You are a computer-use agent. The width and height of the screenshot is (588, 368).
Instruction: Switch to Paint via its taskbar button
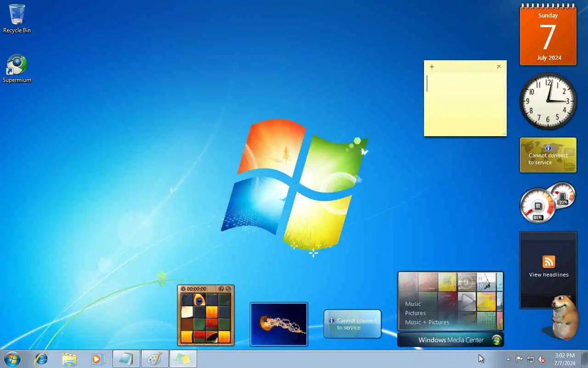click(x=154, y=359)
